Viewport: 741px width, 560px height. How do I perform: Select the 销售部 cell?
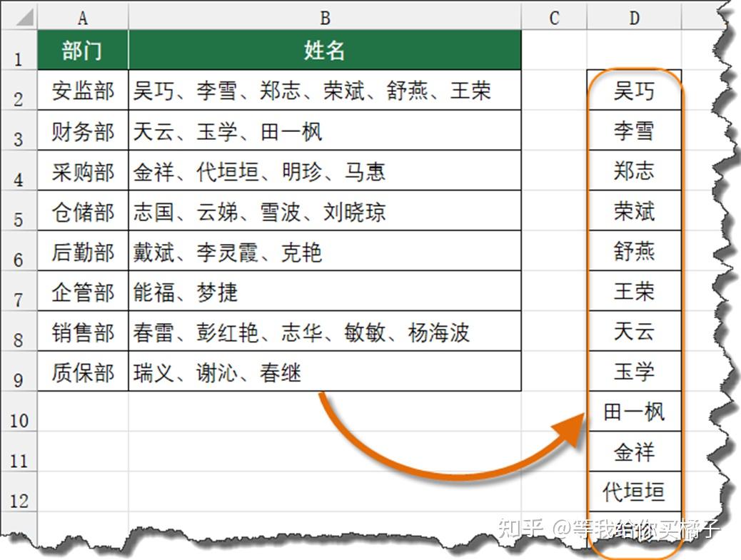[83, 331]
